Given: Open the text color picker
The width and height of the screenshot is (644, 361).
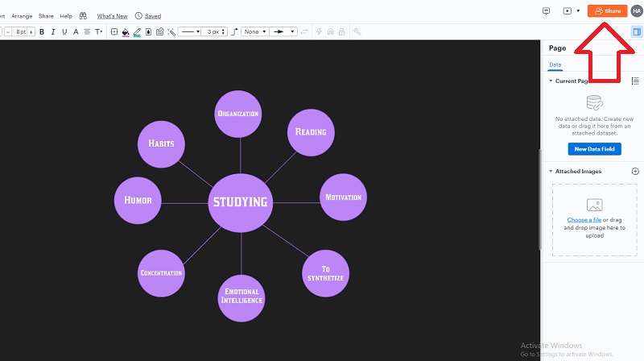Looking at the screenshot, I should (x=76, y=31).
